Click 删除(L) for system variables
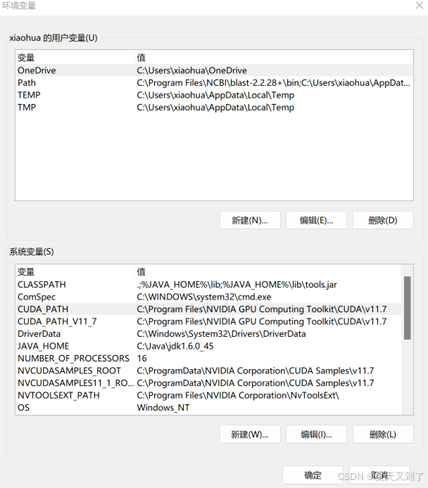 [x=383, y=434]
